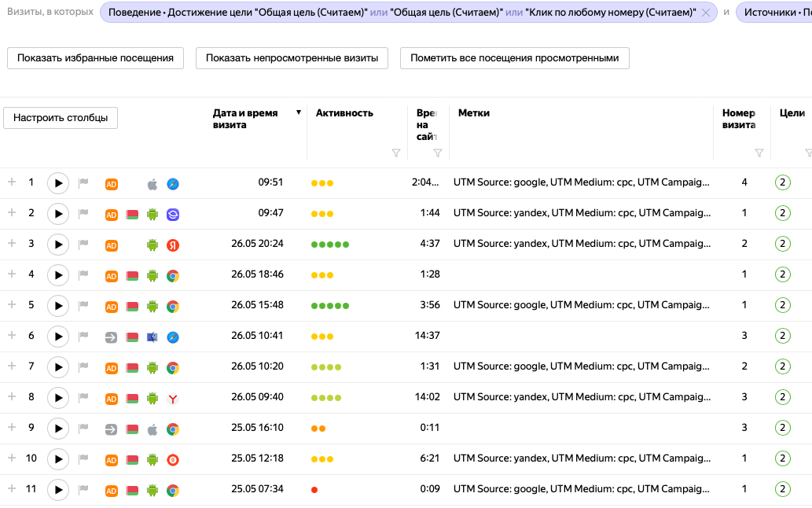Flag visit 2 as favorite

83,214
